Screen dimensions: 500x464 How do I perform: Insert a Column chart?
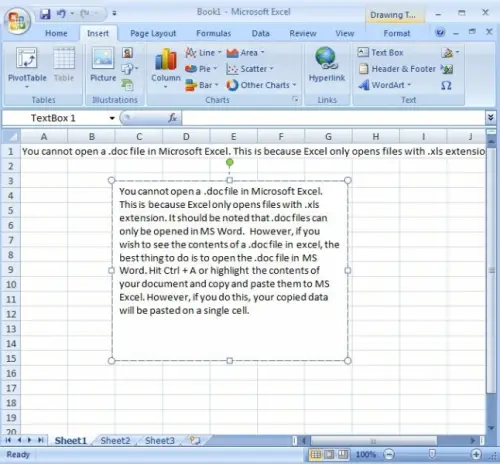click(166, 68)
